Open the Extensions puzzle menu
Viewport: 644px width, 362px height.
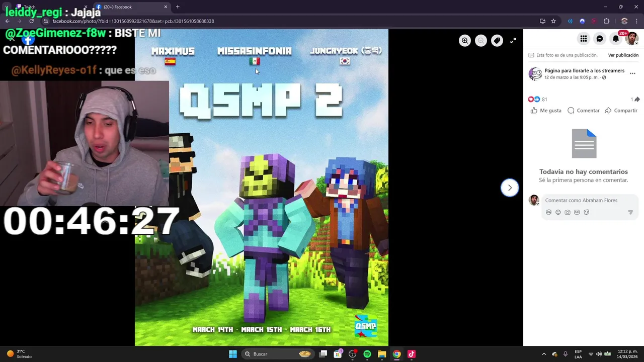[x=606, y=21]
